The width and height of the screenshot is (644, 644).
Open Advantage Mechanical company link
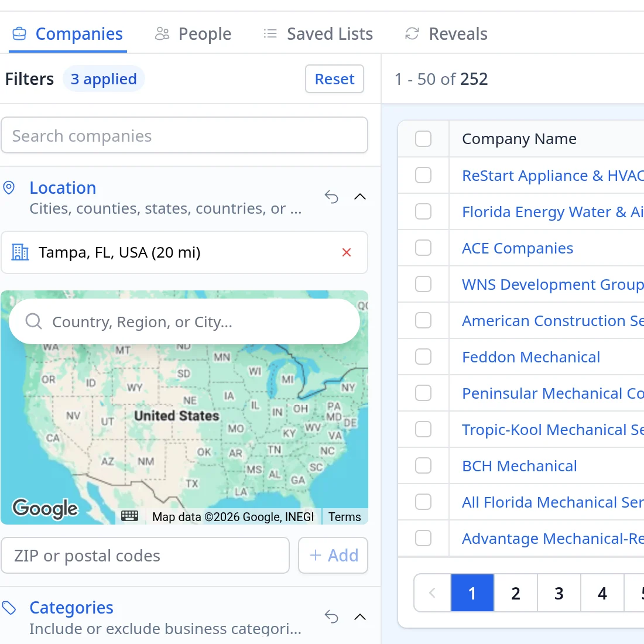tap(553, 539)
